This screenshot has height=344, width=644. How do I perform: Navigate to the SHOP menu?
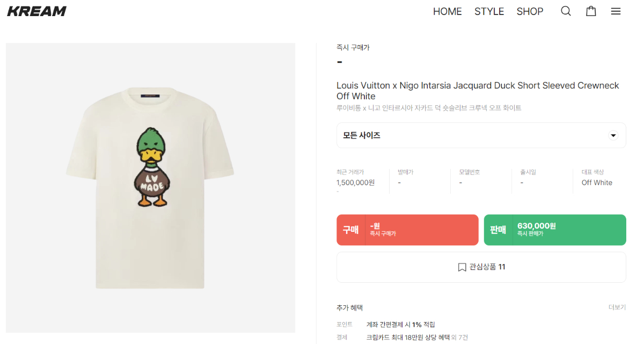pos(530,11)
